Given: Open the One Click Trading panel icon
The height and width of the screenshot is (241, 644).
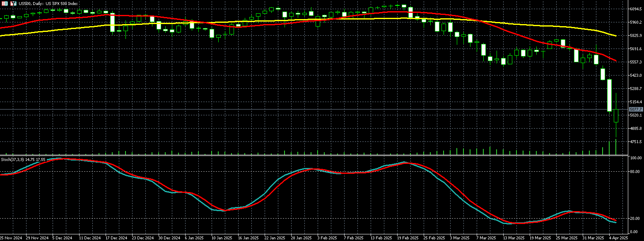Looking at the screenshot, I should 5,3.
